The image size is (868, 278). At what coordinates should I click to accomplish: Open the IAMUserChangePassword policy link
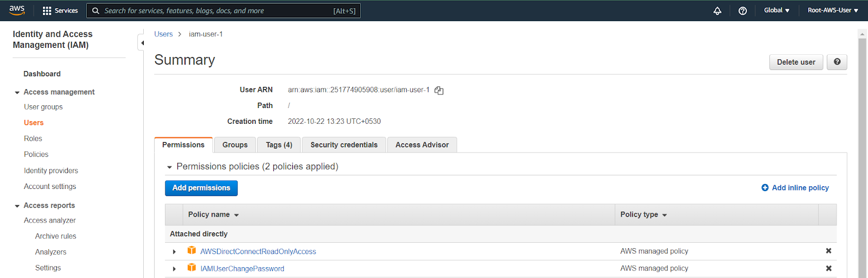pos(242,269)
